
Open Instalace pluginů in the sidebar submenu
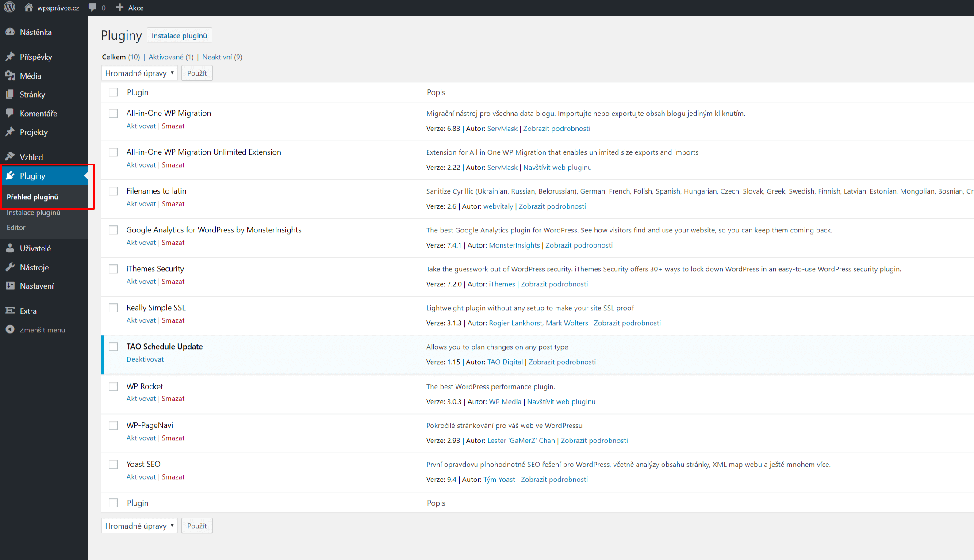(33, 213)
